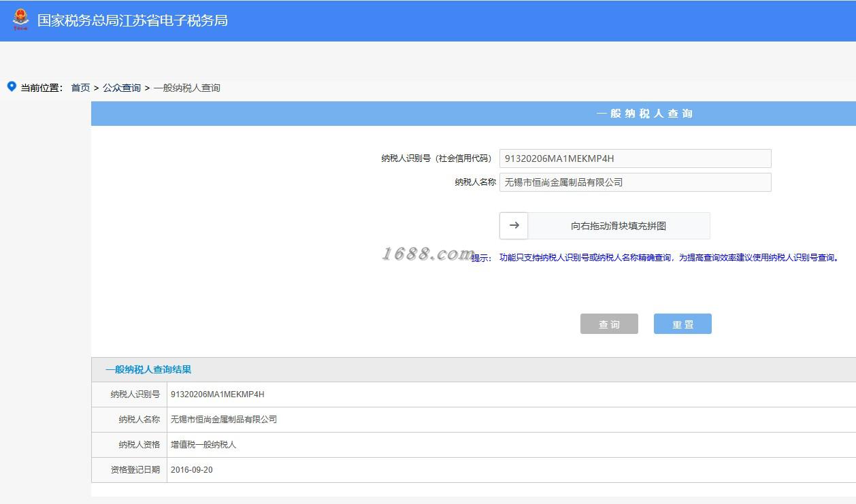
Task: Click the national tax emblem logo
Action: pyautogui.click(x=20, y=20)
